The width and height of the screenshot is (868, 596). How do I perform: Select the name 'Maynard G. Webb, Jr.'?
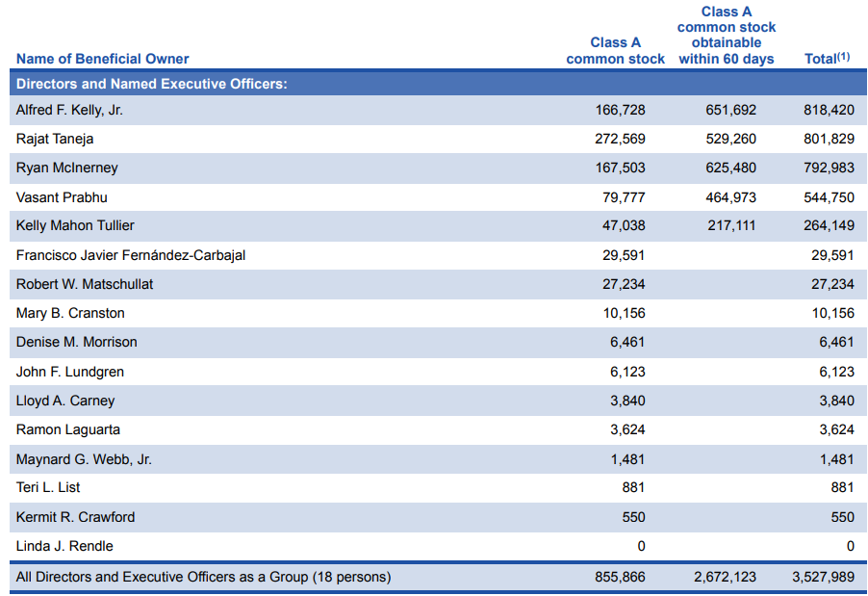pos(84,459)
